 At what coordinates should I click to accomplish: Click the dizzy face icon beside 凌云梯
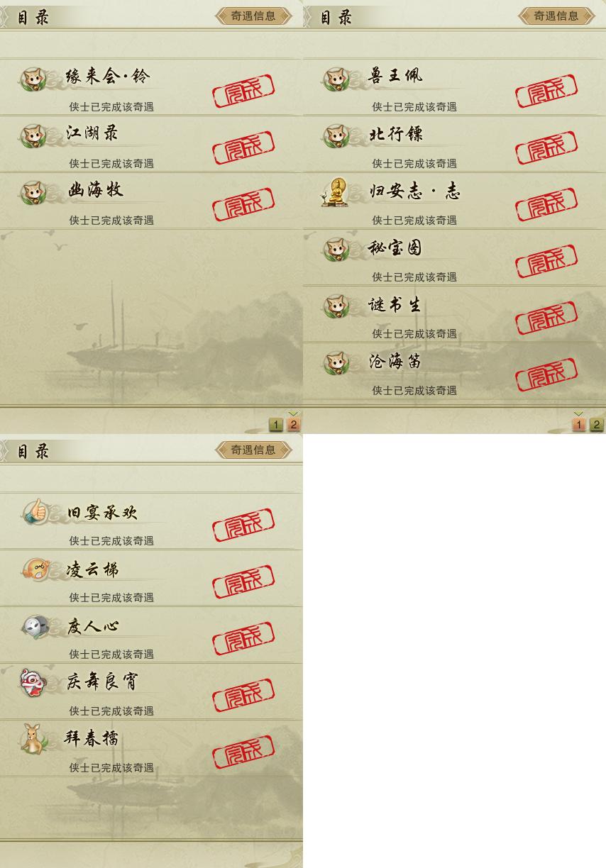click(34, 569)
